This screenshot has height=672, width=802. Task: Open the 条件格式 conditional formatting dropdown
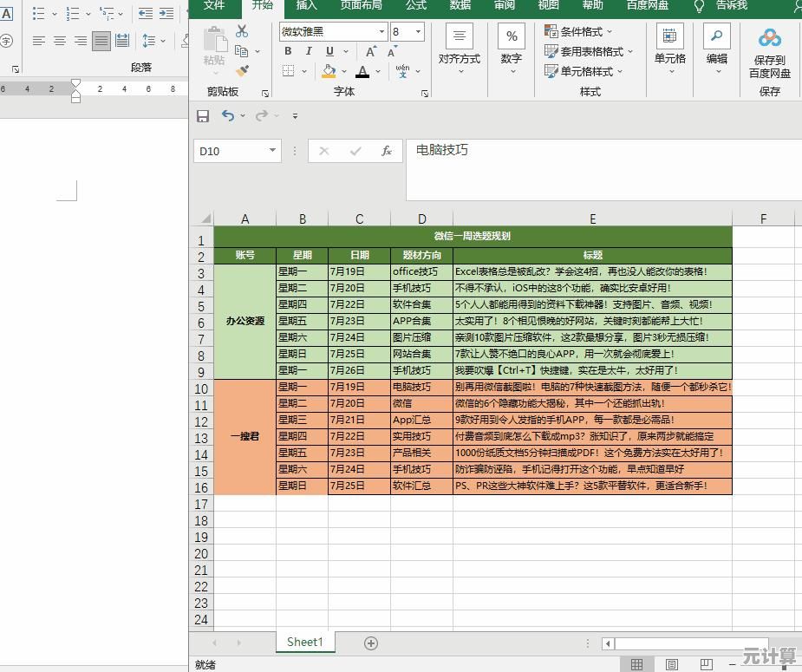[580, 31]
